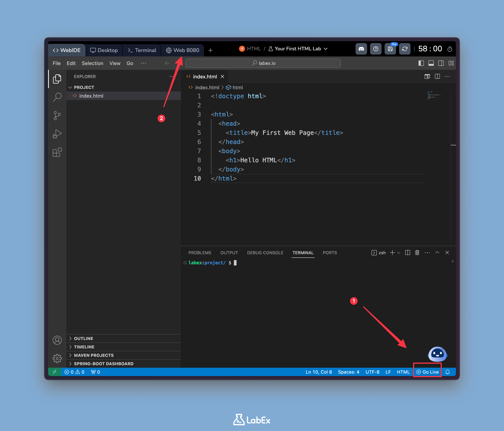Switch to the Web 8080 tab
This screenshot has width=504, height=431.
point(183,50)
